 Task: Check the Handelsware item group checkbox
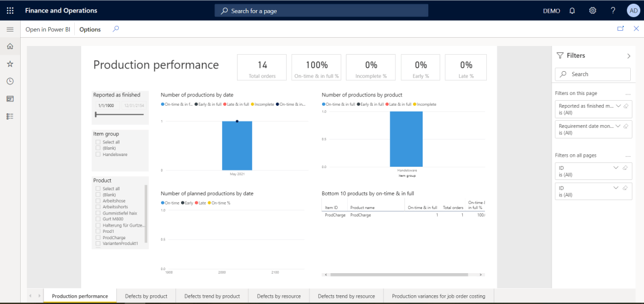point(98,154)
